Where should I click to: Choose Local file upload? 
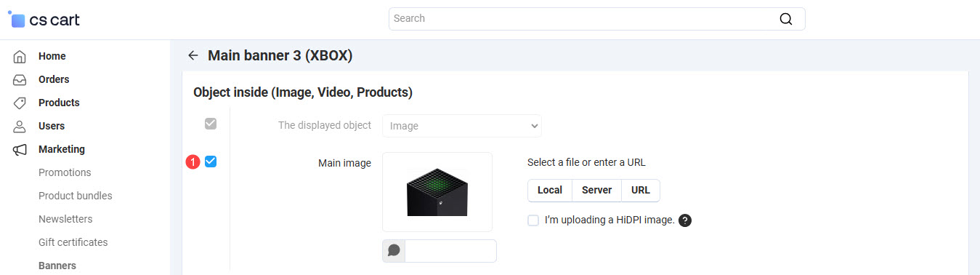[x=550, y=190]
